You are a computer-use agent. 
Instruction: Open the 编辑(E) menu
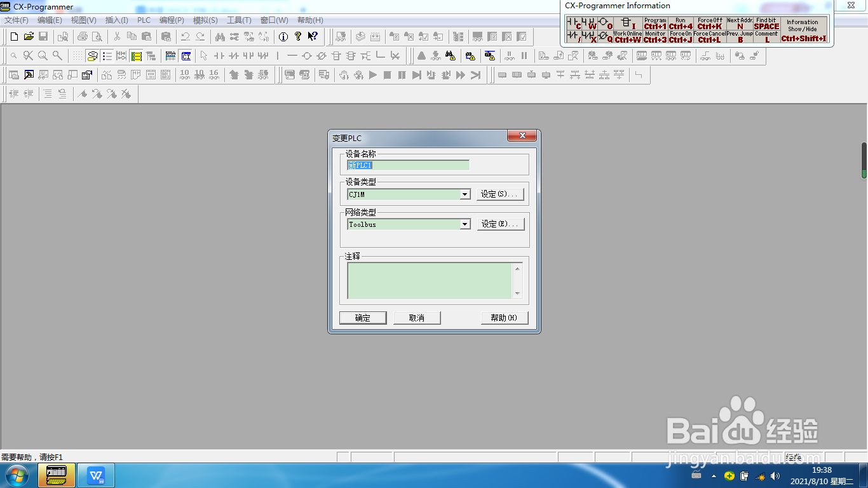tap(50, 20)
